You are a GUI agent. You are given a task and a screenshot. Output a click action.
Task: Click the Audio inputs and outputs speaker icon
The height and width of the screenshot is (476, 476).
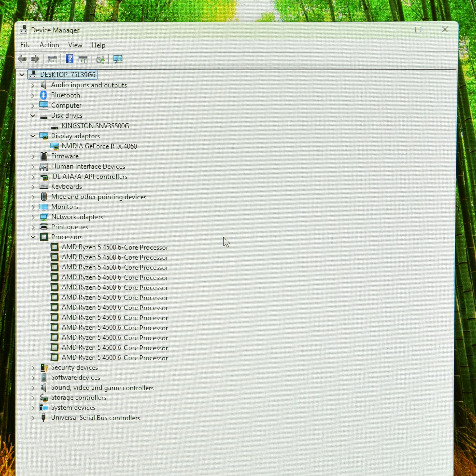(x=44, y=85)
